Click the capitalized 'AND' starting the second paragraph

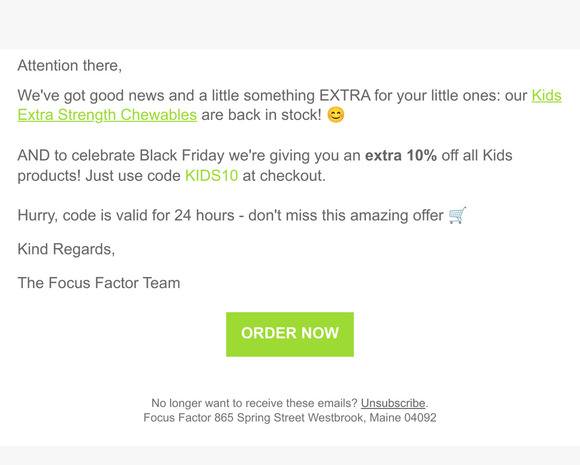[x=34, y=155]
